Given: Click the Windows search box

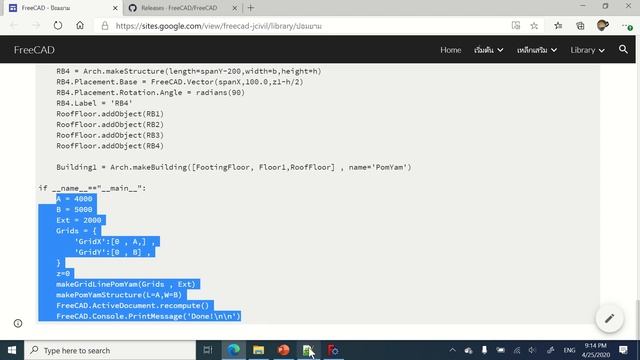Looking at the screenshot, I should coord(110,350).
